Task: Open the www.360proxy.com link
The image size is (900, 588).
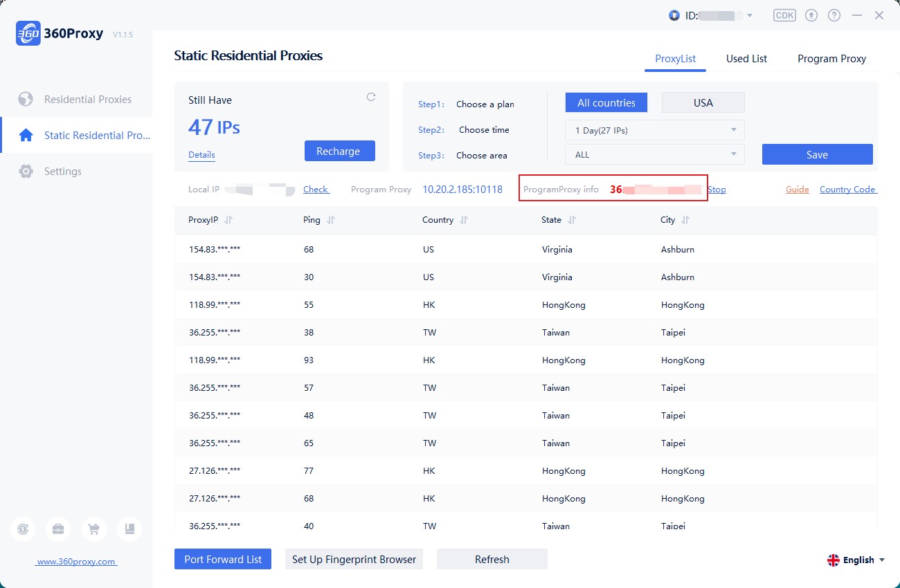Action: coord(76,562)
